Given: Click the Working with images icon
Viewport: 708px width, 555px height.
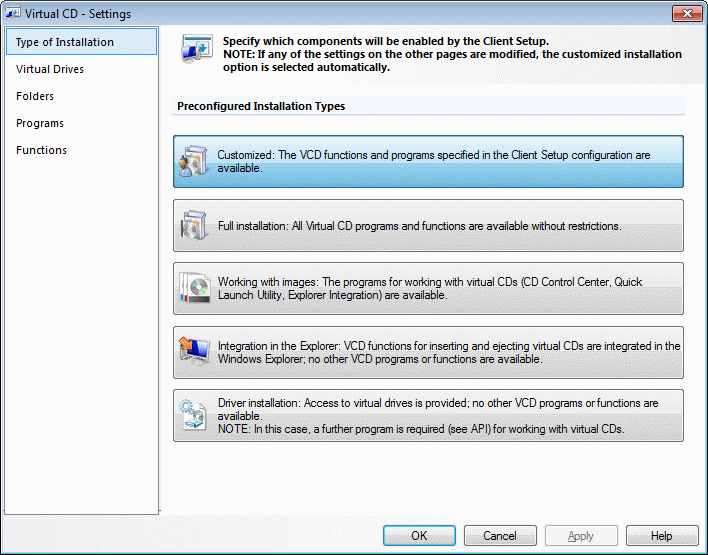Looking at the screenshot, I should click(x=193, y=289).
